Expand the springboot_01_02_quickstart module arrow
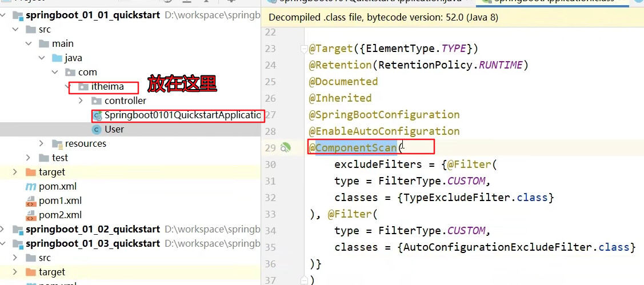The height and width of the screenshot is (285, 644). point(3,228)
